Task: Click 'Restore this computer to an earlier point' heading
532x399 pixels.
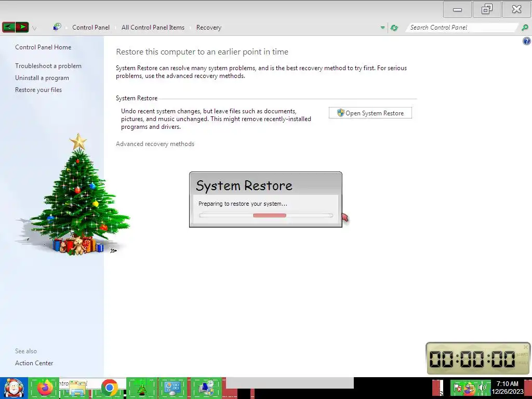Action: pos(202,52)
